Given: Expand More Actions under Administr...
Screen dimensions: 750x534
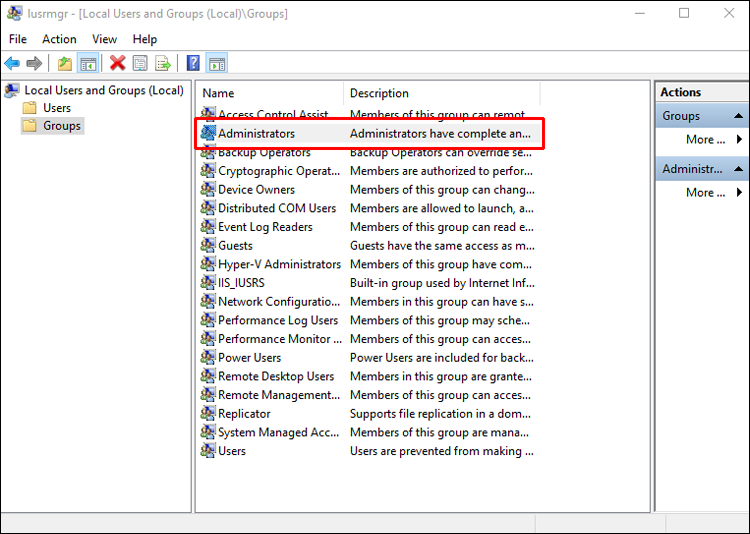Looking at the screenshot, I should point(713,192).
